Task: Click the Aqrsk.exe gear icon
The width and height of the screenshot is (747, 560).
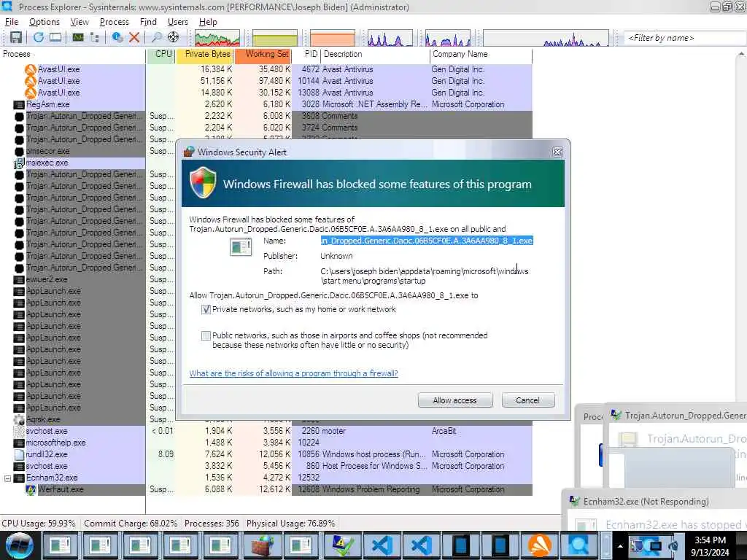Action: tap(19, 419)
